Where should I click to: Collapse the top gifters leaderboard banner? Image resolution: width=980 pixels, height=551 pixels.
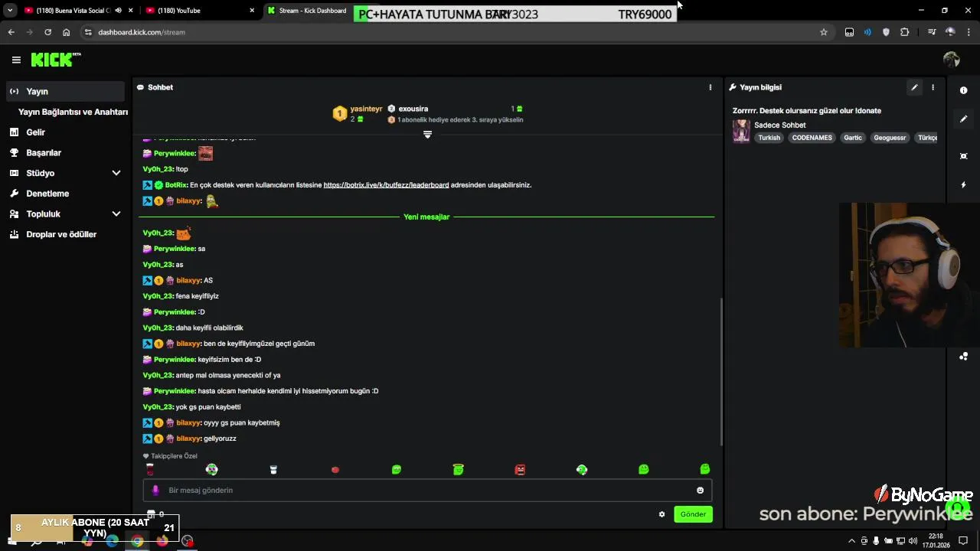click(x=427, y=135)
